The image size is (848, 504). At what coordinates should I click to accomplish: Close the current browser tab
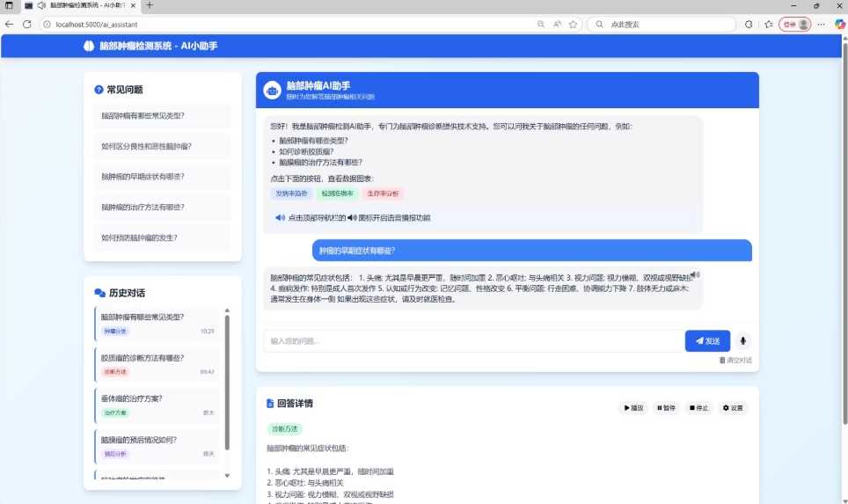coord(133,5)
